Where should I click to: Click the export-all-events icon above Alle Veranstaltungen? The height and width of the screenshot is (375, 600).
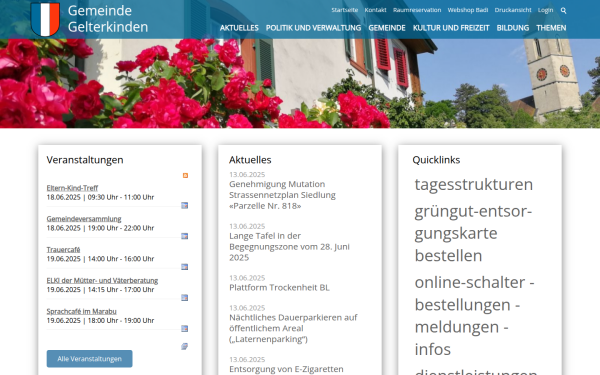coord(184,346)
